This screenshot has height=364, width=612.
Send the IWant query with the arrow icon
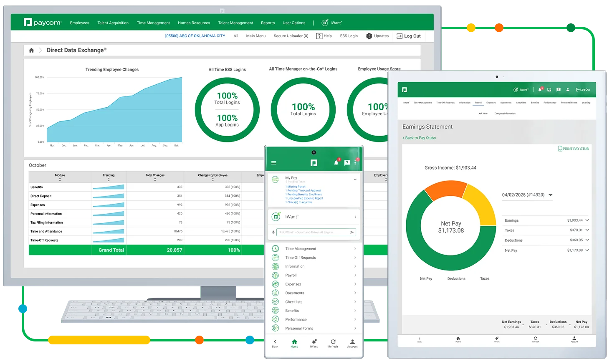tap(352, 233)
